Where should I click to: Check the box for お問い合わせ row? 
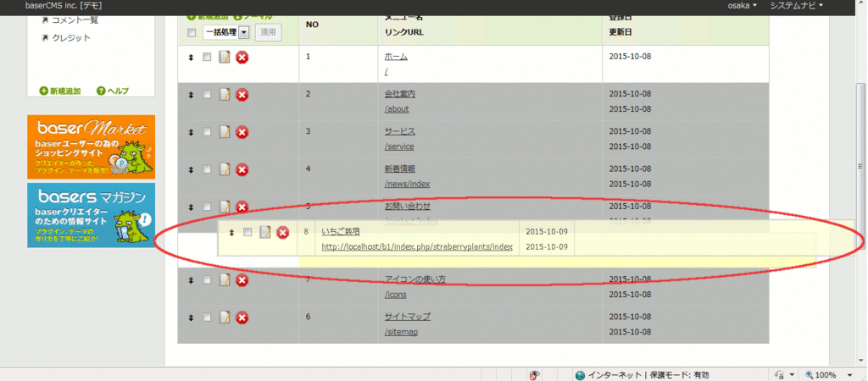coord(207,207)
